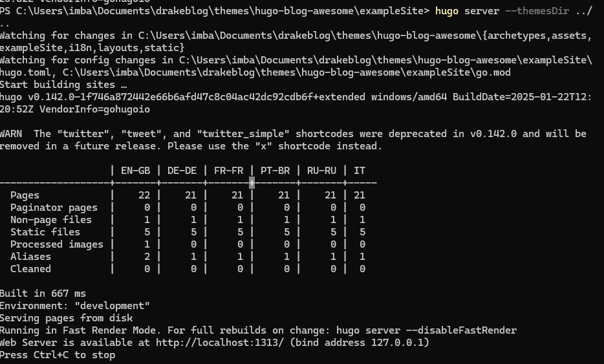Click the Aliases row label

click(x=30, y=257)
